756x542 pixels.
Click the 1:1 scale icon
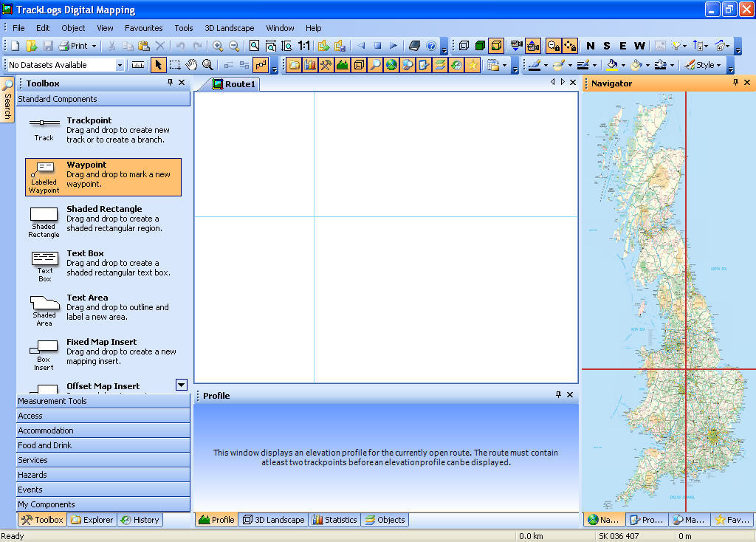tap(303, 46)
